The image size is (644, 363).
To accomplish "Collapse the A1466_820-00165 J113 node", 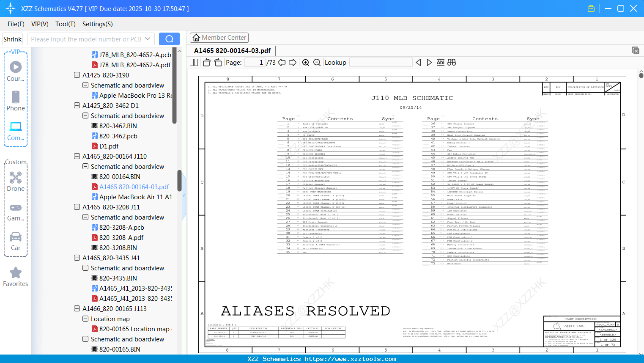I will pyautogui.click(x=77, y=308).
